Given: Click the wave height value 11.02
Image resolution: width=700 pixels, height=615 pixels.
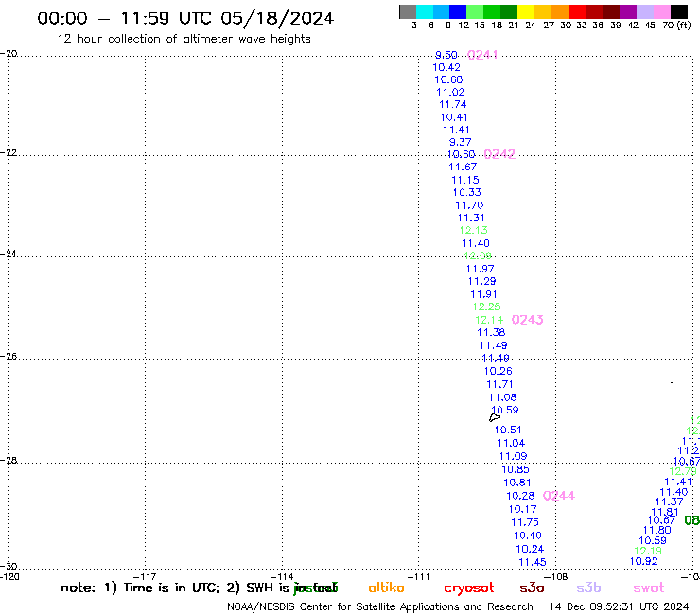Looking at the screenshot, I should click(x=450, y=92).
